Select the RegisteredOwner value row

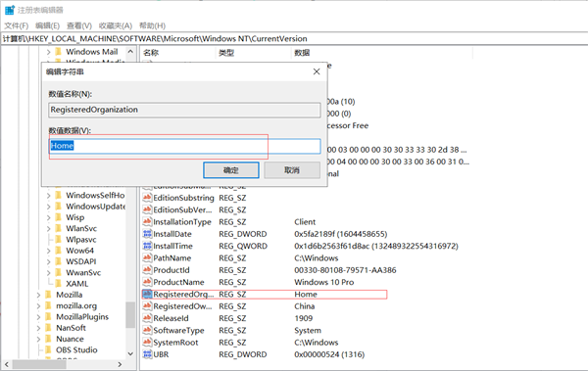(265, 306)
